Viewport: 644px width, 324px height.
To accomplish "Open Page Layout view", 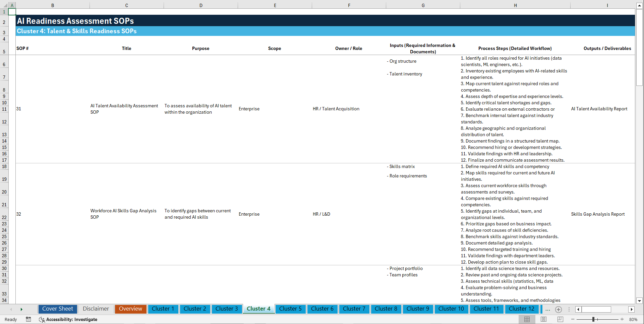I will [543, 319].
